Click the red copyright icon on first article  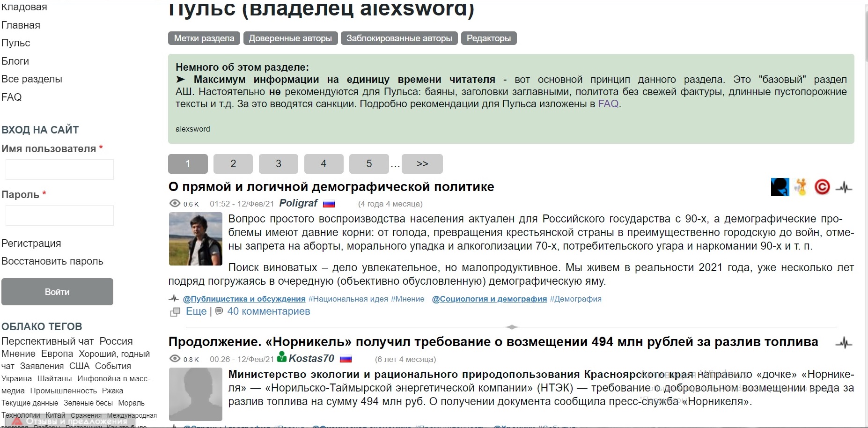click(822, 187)
